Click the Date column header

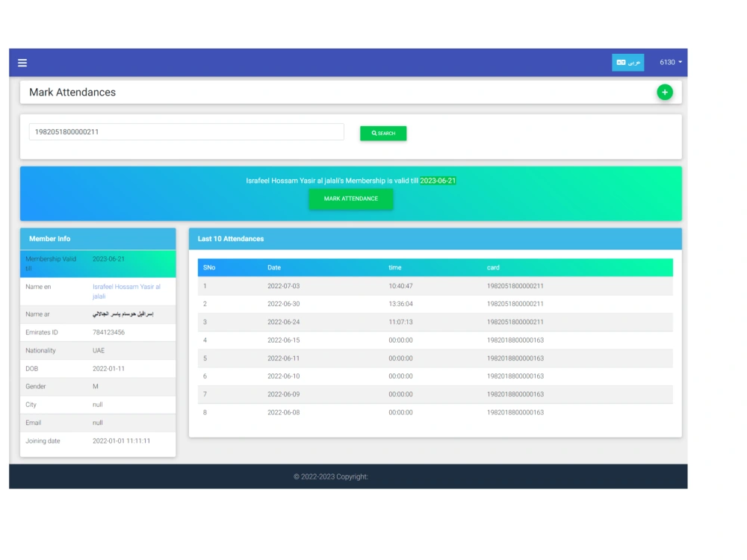click(274, 267)
